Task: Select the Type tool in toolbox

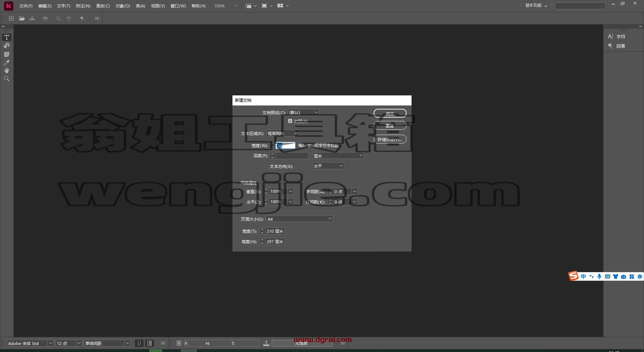Action: tap(7, 37)
